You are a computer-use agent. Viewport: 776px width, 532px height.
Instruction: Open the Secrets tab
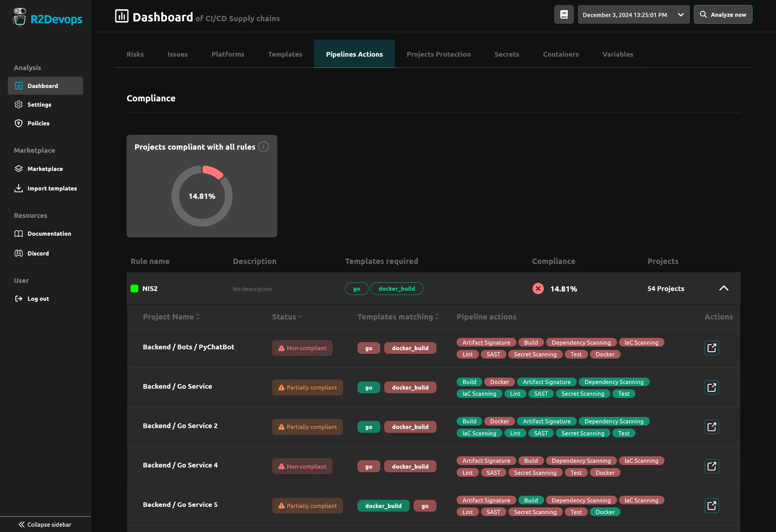[507, 54]
